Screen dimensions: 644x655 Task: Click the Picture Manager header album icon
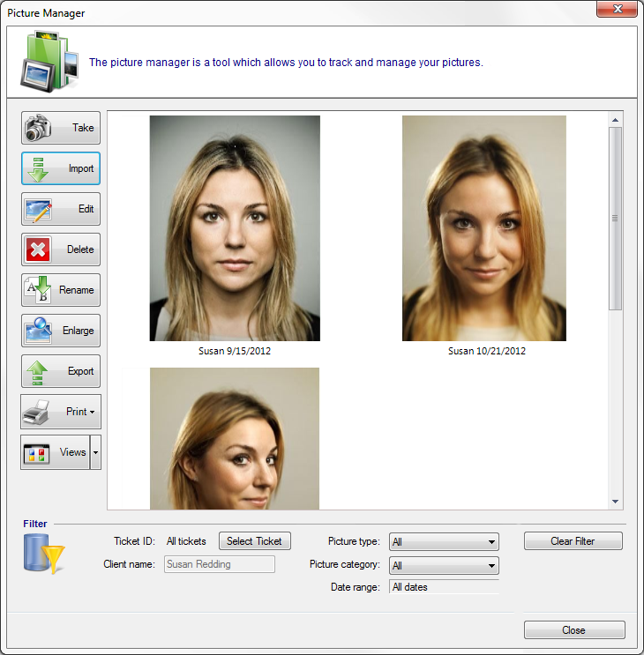pyautogui.click(x=49, y=62)
